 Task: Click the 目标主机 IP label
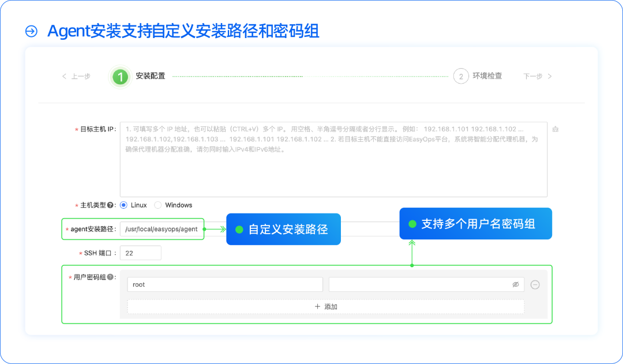pyautogui.click(x=97, y=129)
